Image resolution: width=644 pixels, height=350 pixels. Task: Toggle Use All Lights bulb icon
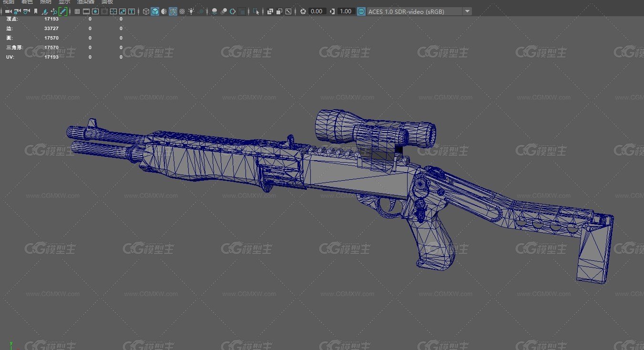[x=191, y=11]
